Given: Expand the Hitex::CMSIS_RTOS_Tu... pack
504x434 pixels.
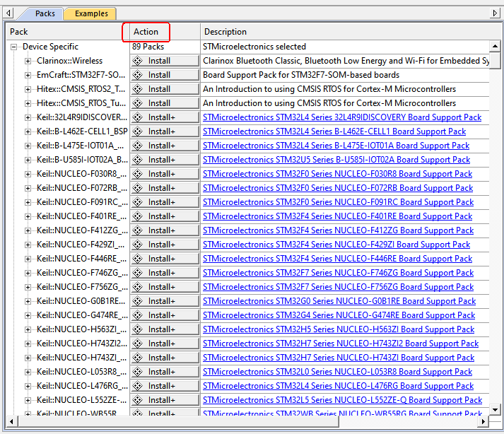Looking at the screenshot, I should [x=28, y=103].
